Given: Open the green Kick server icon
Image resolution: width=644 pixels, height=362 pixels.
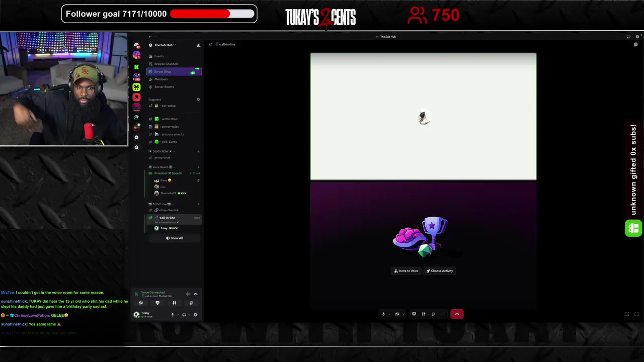Looking at the screenshot, I should 136,67.
